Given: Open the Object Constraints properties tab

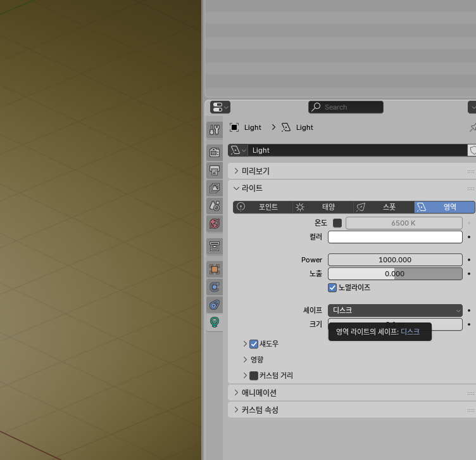Looking at the screenshot, I should 215,305.
